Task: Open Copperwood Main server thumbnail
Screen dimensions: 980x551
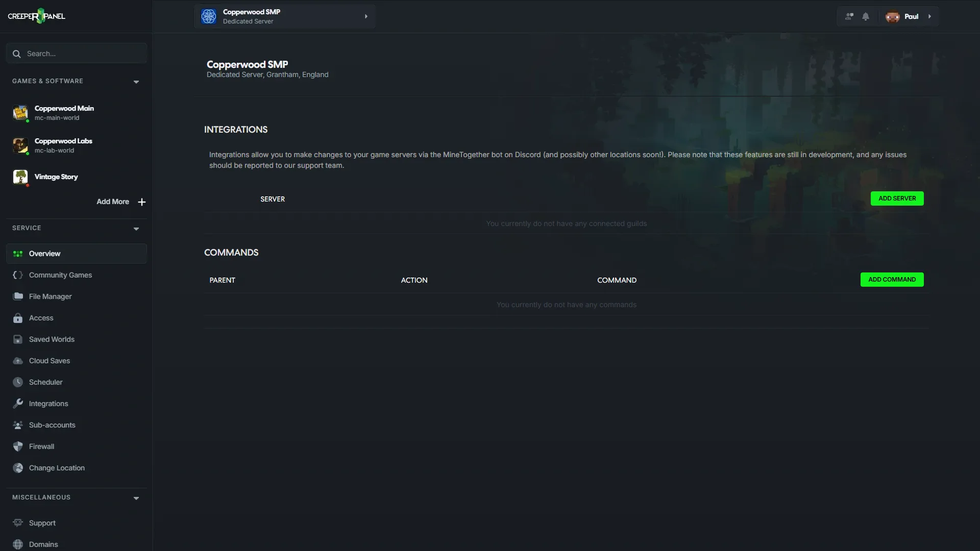Action: 20,113
